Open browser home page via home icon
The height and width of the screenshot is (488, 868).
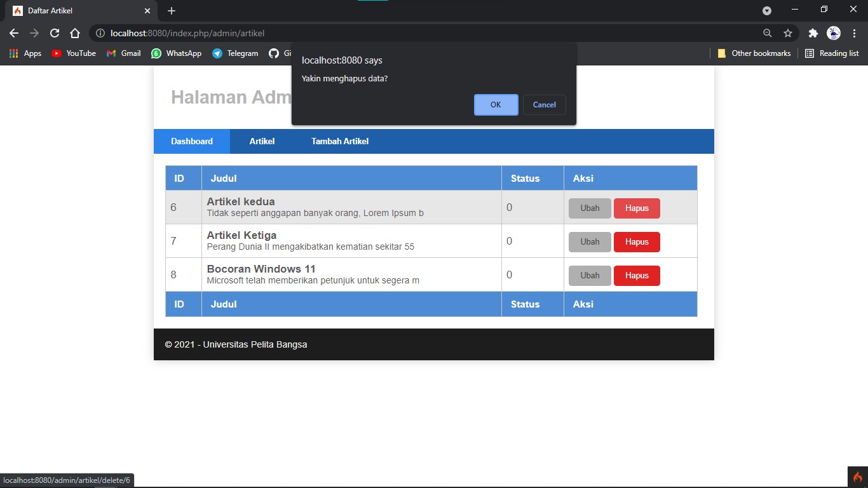(75, 32)
